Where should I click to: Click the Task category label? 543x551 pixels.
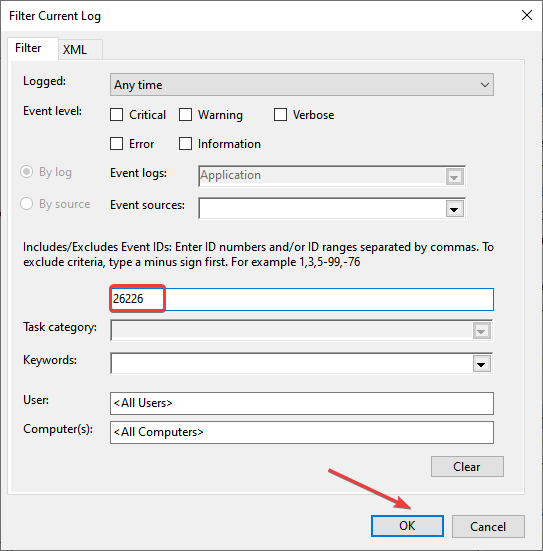click(60, 327)
